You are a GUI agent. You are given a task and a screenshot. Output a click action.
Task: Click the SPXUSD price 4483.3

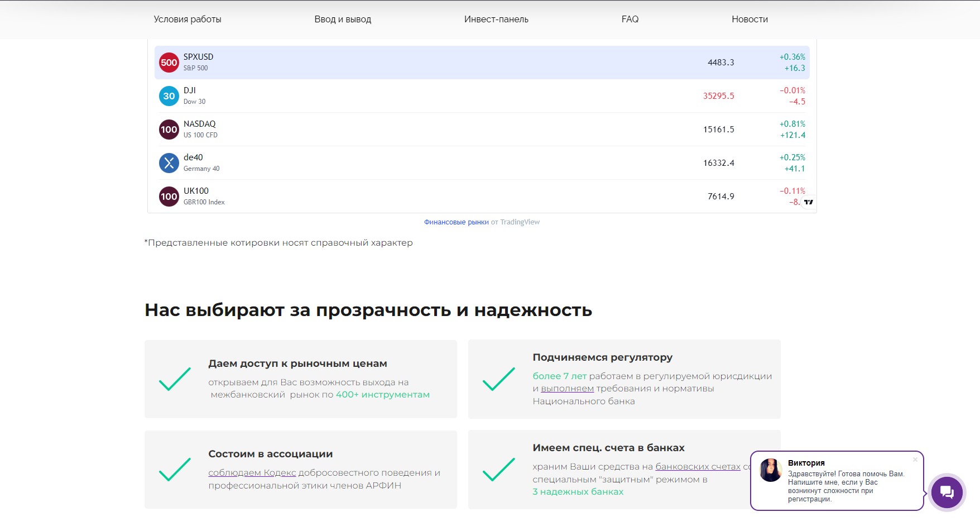[720, 63]
